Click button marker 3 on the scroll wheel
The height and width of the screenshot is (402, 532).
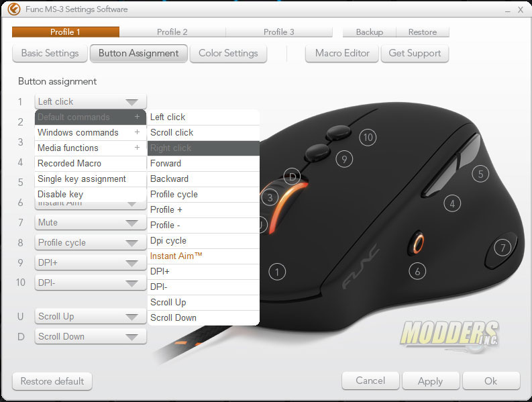point(270,197)
